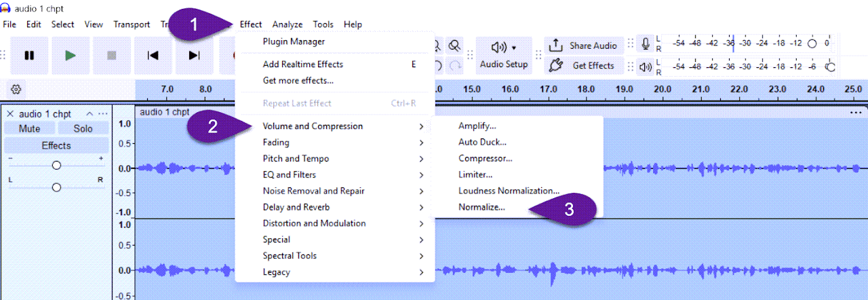The width and height of the screenshot is (868, 300).
Task: Start playback with the green Play button
Action: 71,56
